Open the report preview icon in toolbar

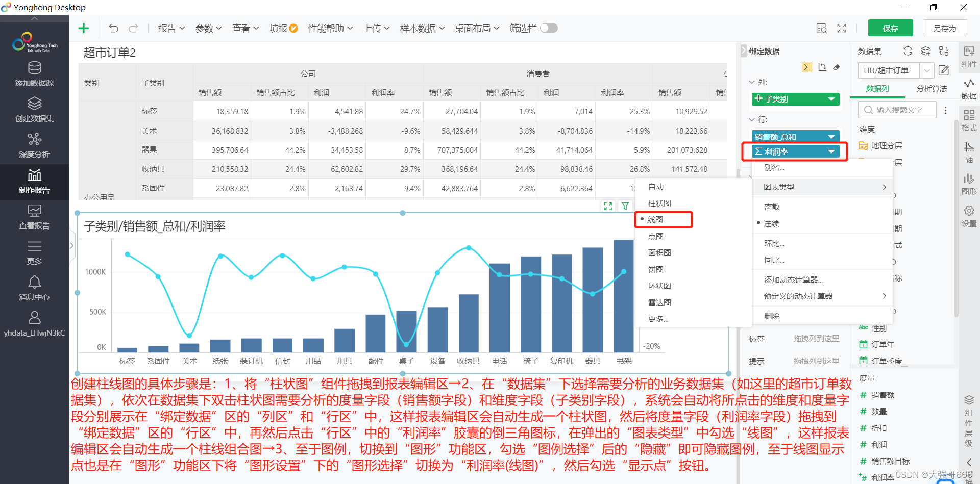point(821,28)
